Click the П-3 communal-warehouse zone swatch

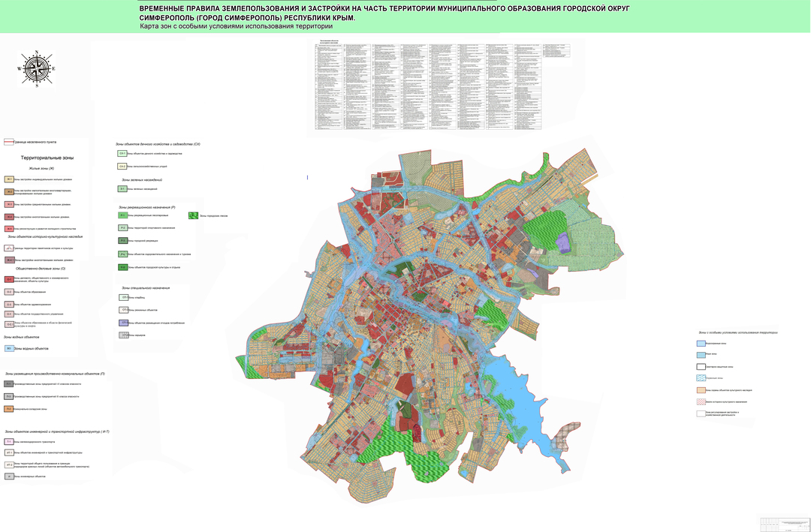tap(9, 409)
